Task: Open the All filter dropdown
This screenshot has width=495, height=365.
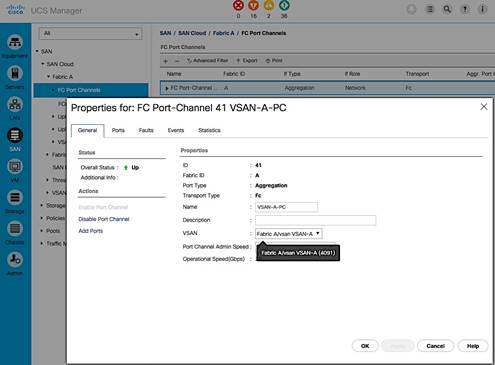Action: 90,34
